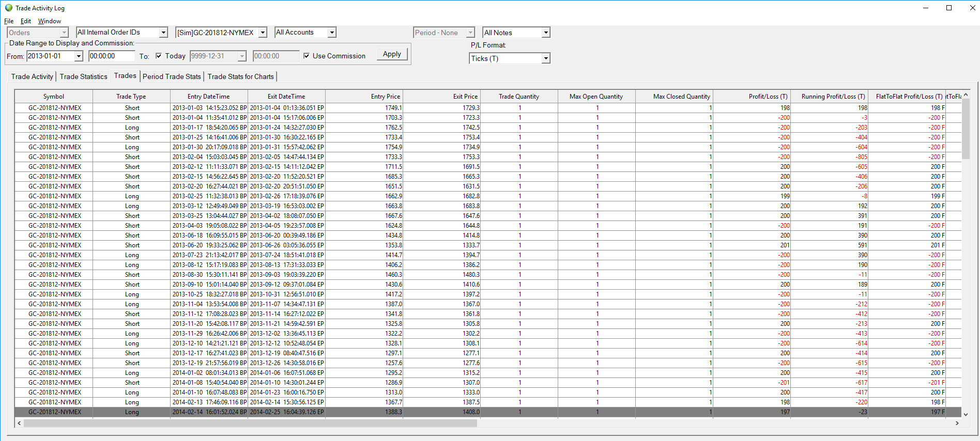980x441 pixels.
Task: Switch to the Period Trade Stats tab
Action: (172, 76)
